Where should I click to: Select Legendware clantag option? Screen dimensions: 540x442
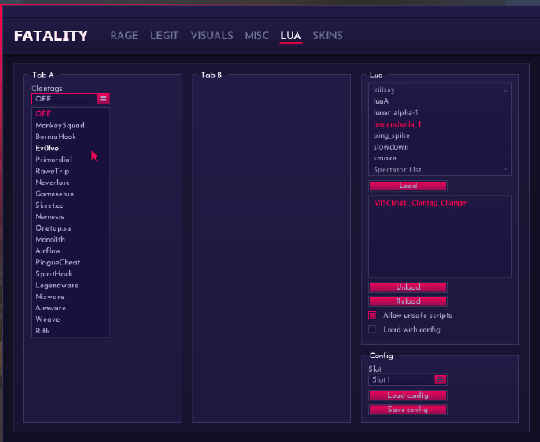point(71,285)
